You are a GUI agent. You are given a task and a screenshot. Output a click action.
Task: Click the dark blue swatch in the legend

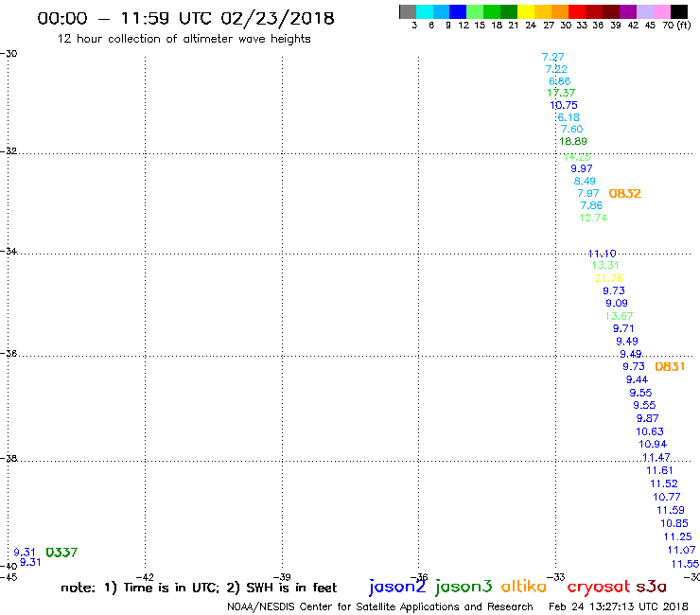(459, 11)
